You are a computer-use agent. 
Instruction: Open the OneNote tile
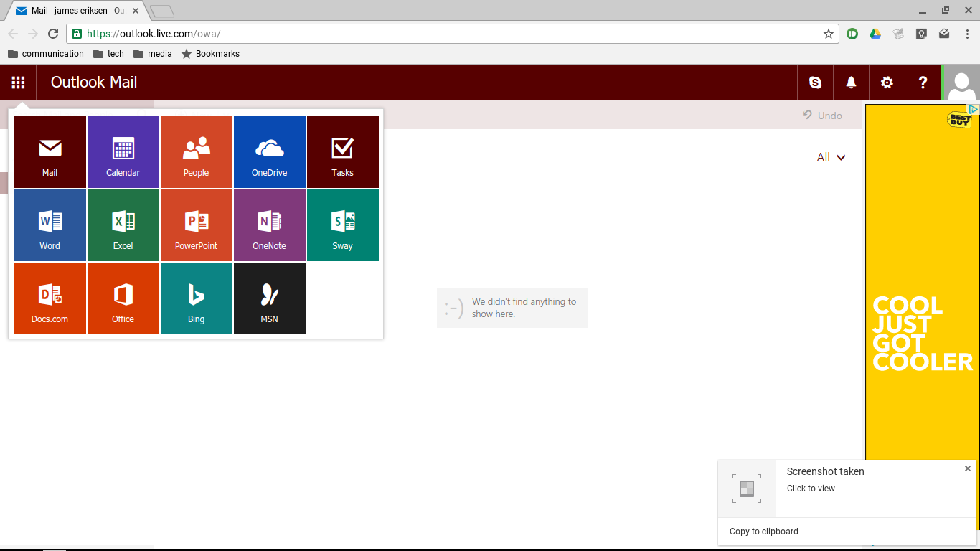(270, 225)
